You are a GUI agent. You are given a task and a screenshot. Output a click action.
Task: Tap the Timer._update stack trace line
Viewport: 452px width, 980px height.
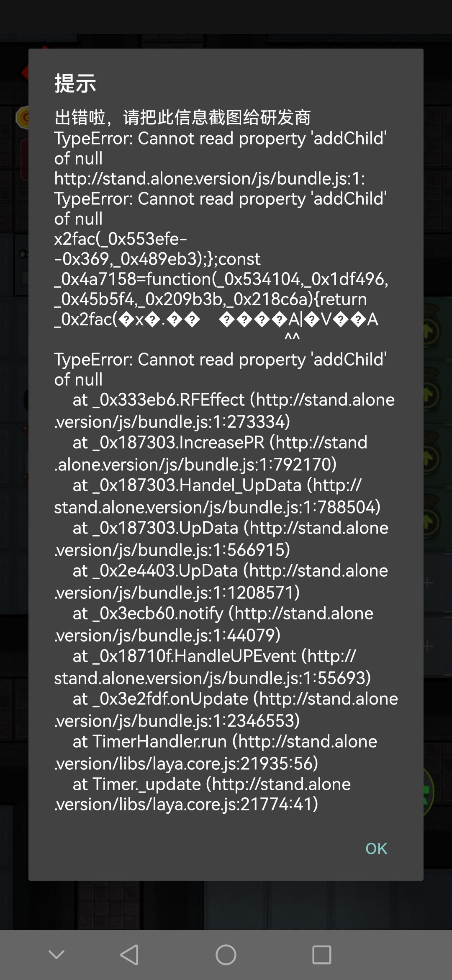pyautogui.click(x=203, y=794)
